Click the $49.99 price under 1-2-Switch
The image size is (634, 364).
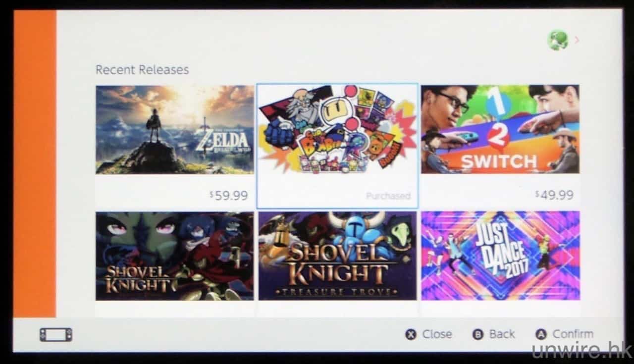coord(554,195)
